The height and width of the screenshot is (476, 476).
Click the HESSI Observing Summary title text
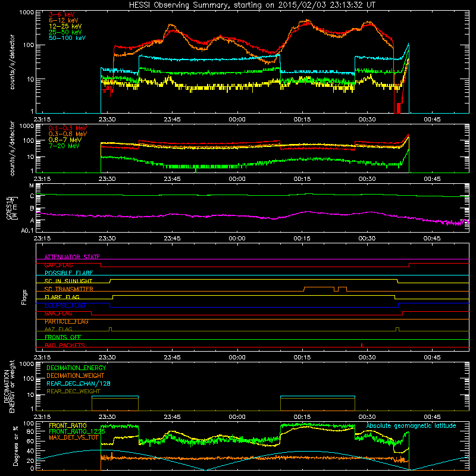click(252, 5)
